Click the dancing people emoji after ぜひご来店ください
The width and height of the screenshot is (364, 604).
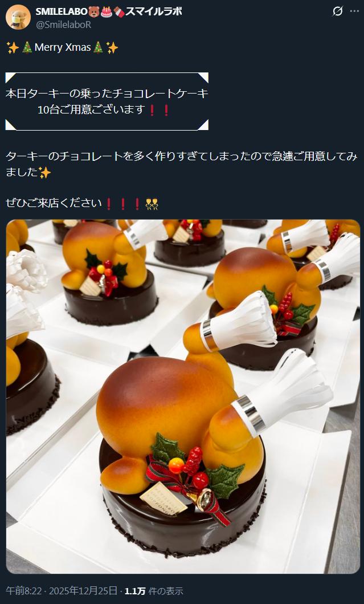click(x=152, y=204)
